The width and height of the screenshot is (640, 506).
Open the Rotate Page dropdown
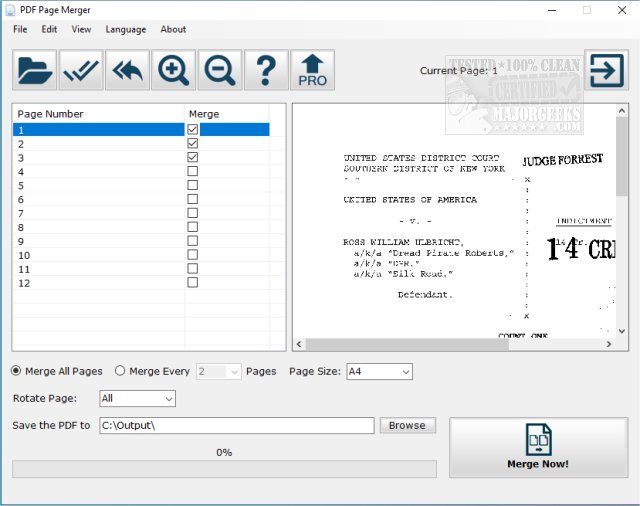point(138,398)
